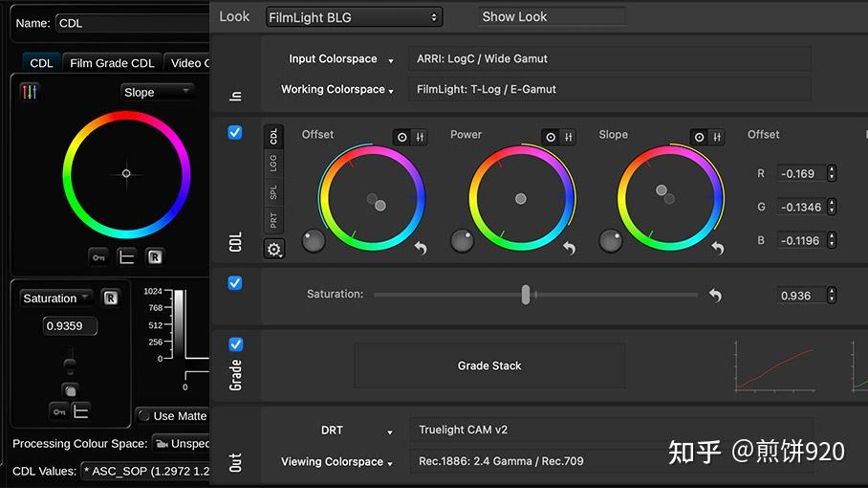
Task: Click the centre of left Slope colour wheel
Action: [x=126, y=173]
